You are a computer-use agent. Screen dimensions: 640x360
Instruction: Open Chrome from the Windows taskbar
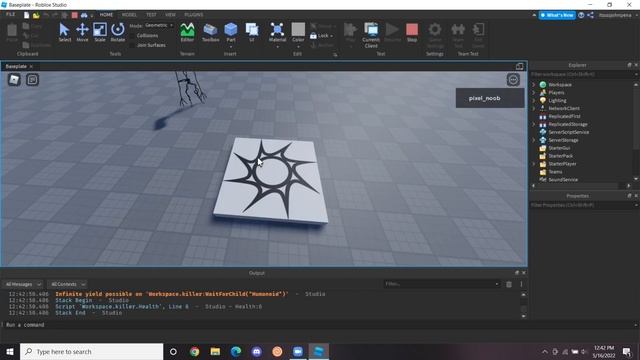194,351
